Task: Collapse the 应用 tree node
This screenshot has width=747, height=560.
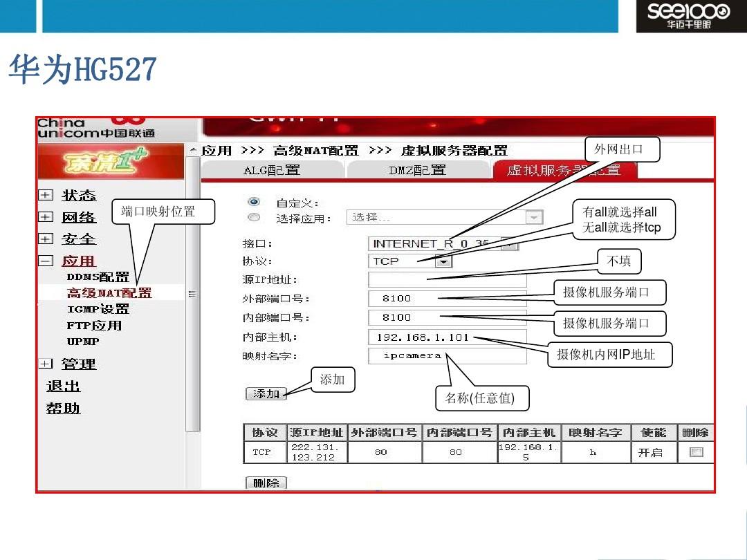Action: [x=45, y=261]
